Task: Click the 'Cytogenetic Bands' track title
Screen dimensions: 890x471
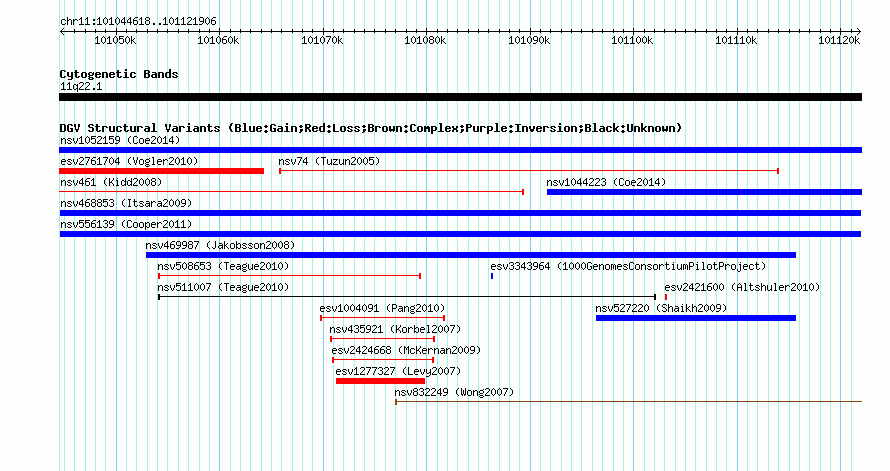Action: coord(119,74)
